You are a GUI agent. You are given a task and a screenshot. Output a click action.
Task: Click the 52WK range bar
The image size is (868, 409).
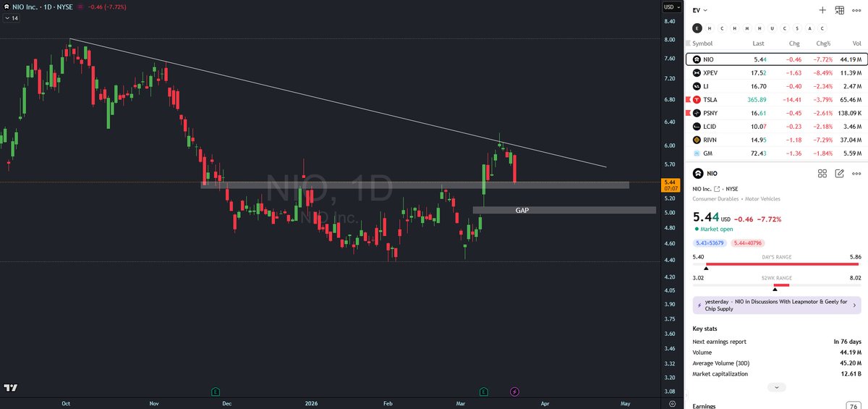point(776,284)
